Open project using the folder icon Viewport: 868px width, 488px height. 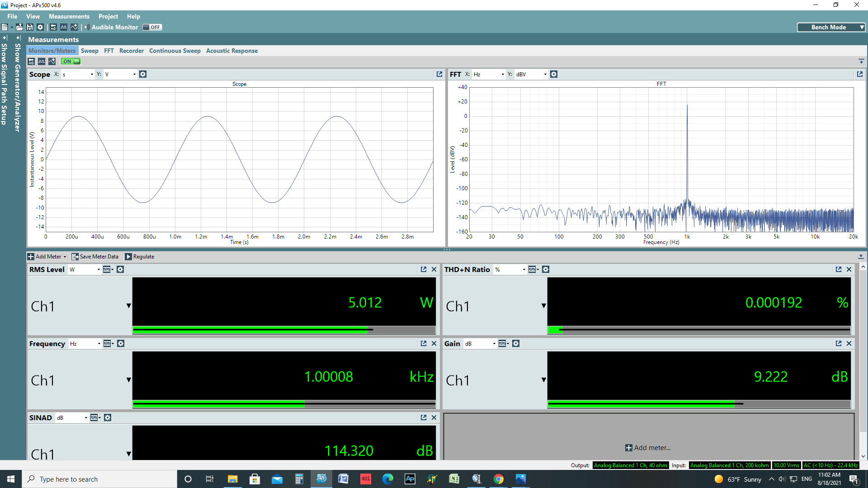(19, 27)
